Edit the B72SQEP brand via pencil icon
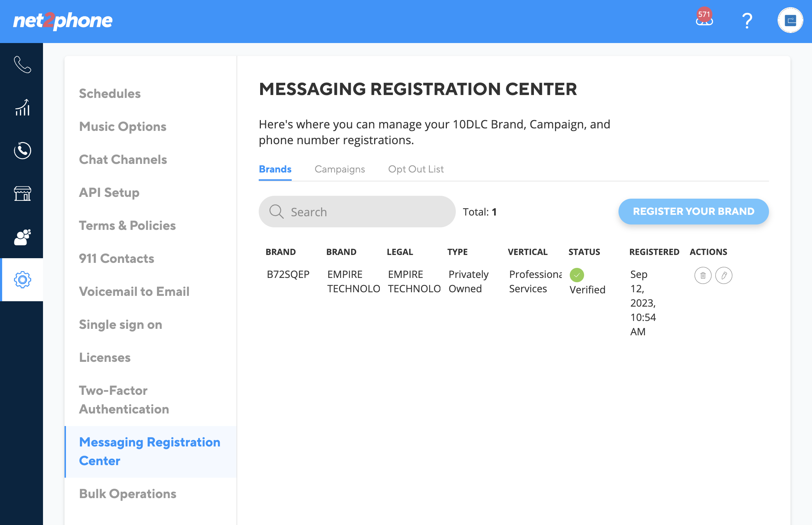This screenshot has width=812, height=525. (x=723, y=275)
